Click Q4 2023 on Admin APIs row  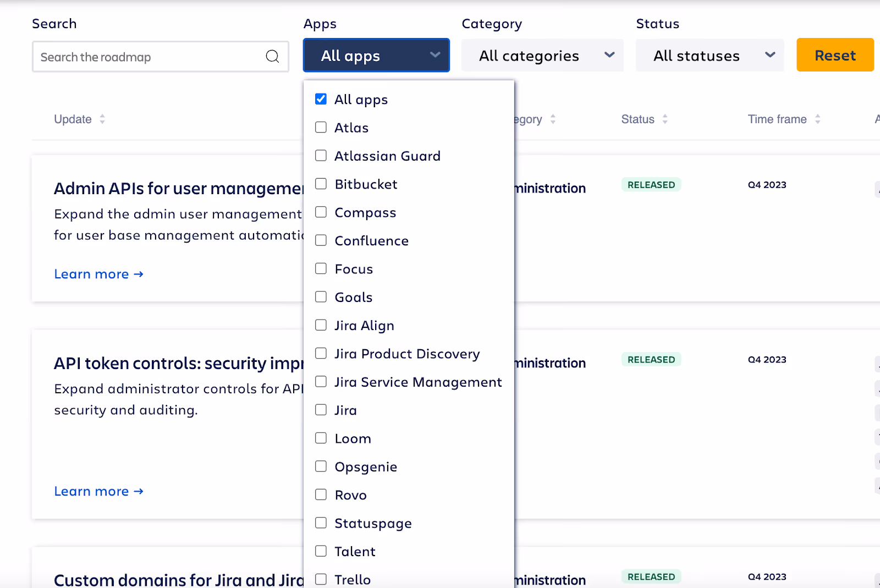(x=767, y=185)
